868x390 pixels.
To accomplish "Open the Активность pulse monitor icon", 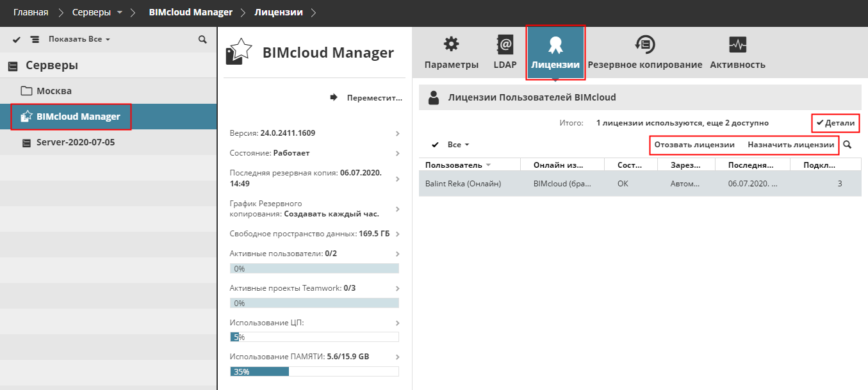I will [737, 45].
